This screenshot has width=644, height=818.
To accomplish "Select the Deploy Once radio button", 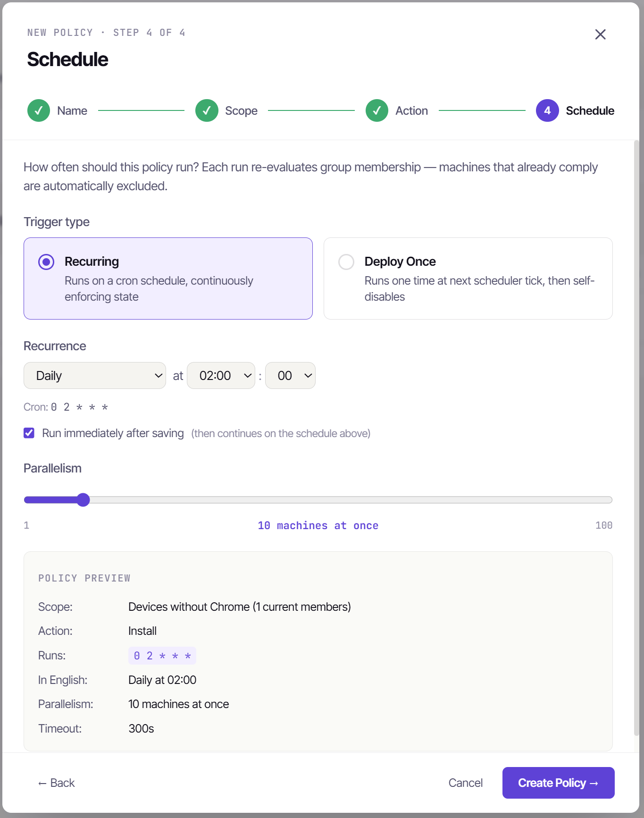I will click(346, 262).
